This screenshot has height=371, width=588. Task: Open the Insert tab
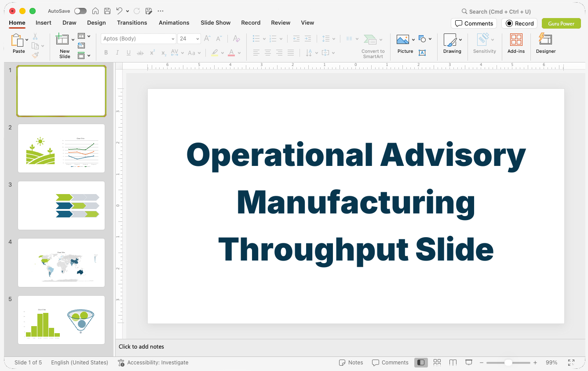point(44,22)
